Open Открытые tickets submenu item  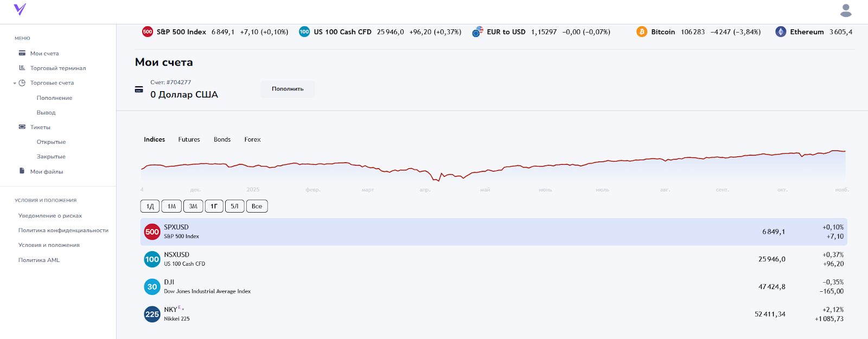[51, 142]
